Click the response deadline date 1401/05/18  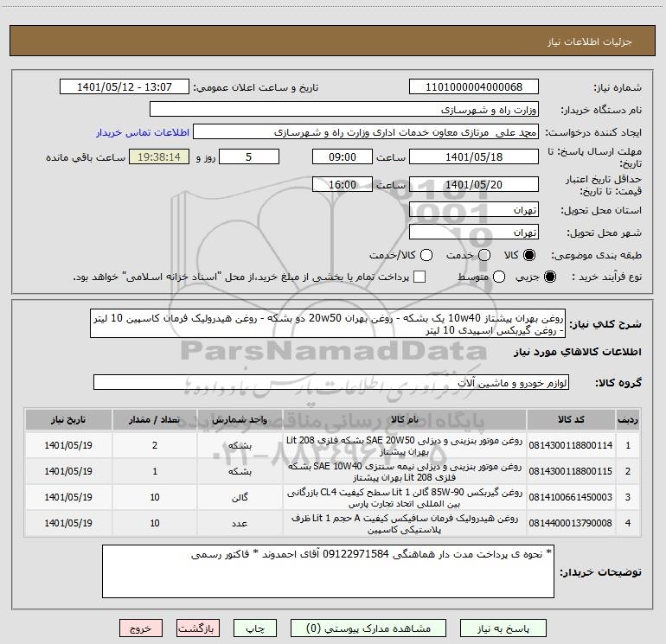pyautogui.click(x=474, y=157)
